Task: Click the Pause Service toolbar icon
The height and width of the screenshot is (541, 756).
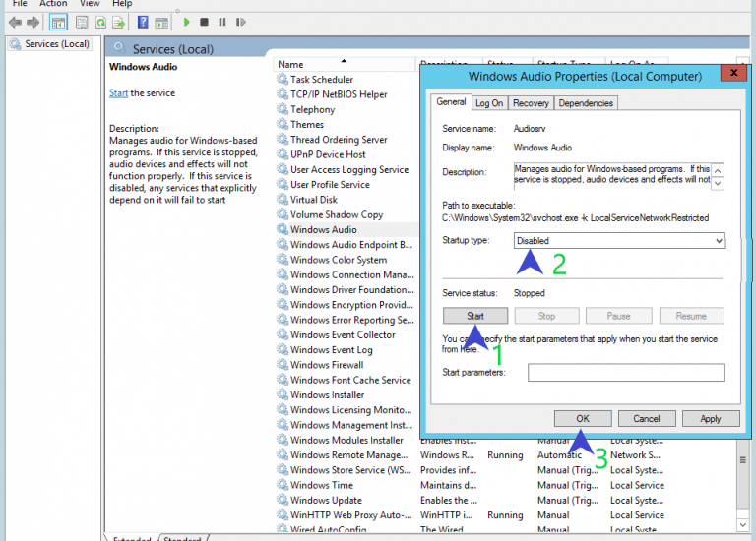Action: pos(222,22)
